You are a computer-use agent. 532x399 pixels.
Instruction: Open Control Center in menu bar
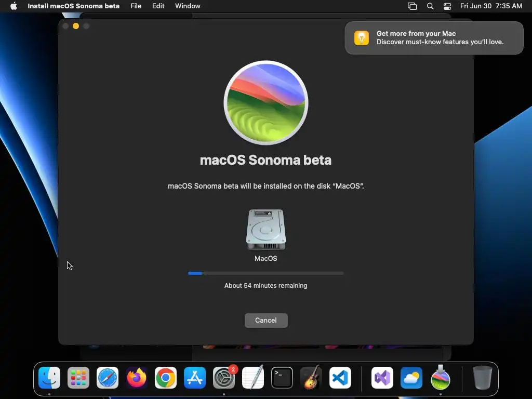(447, 6)
